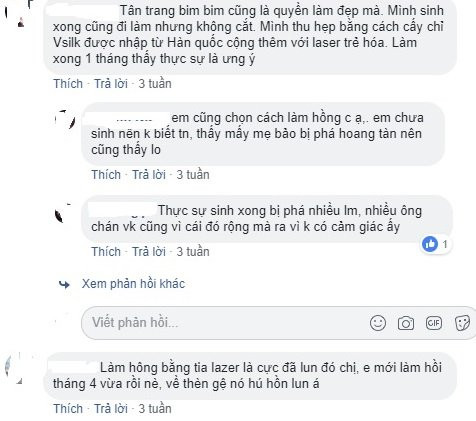This screenshot has width=476, height=421.
Task: Open the avatar of the lazer commenter
Action: pyautogui.click(x=17, y=369)
